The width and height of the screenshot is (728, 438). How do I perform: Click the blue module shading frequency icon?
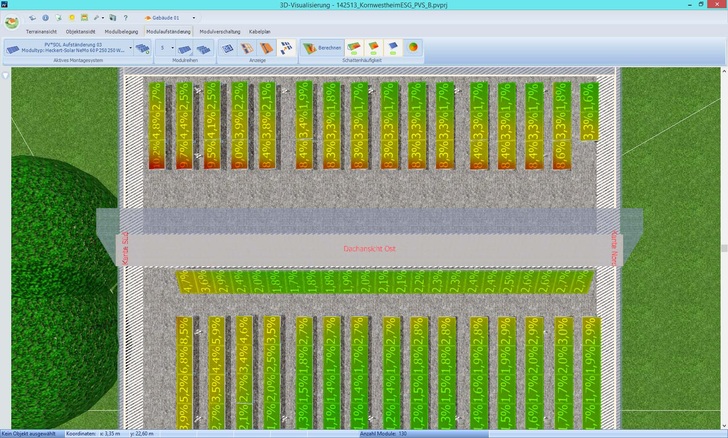click(x=392, y=48)
